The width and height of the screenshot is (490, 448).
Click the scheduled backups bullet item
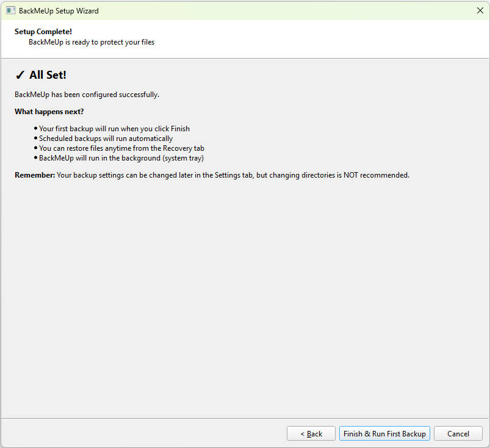tap(106, 139)
